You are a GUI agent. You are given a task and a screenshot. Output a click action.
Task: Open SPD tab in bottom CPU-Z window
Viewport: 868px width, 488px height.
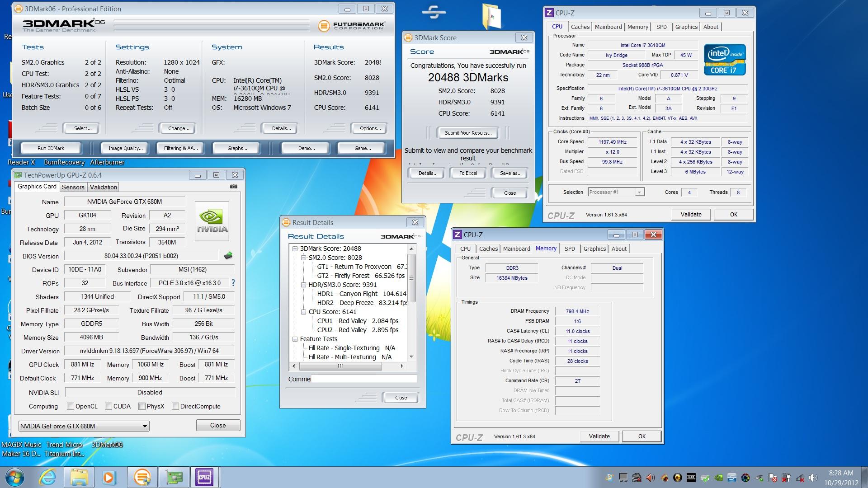(570, 249)
